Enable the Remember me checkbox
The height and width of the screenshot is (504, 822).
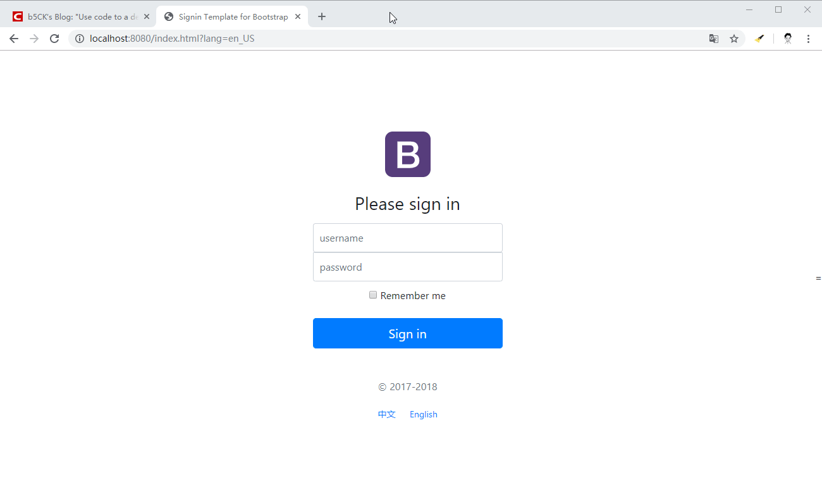pos(373,295)
